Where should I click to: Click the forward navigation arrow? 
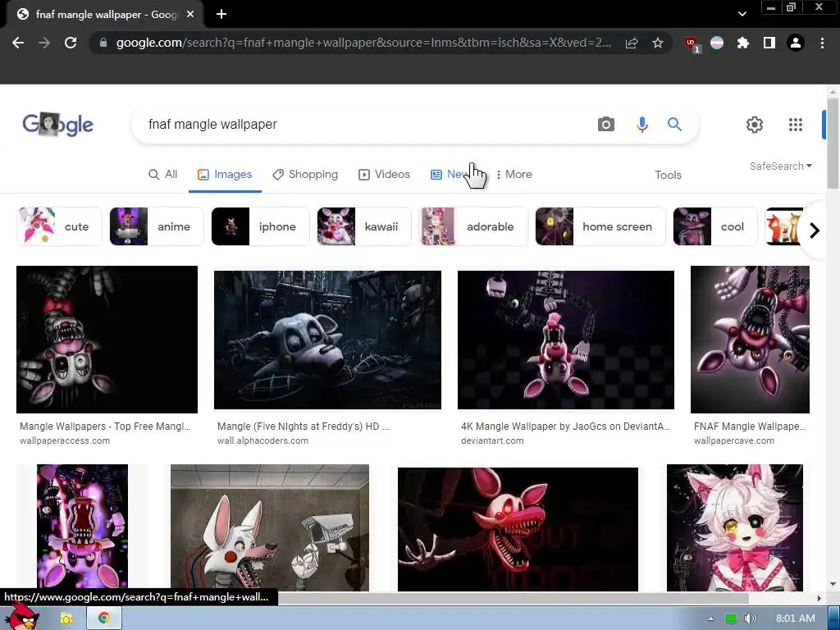point(44,43)
